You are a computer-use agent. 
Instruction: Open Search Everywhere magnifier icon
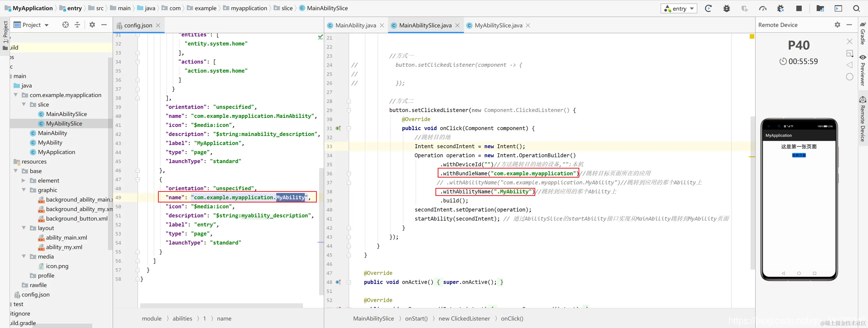point(856,8)
